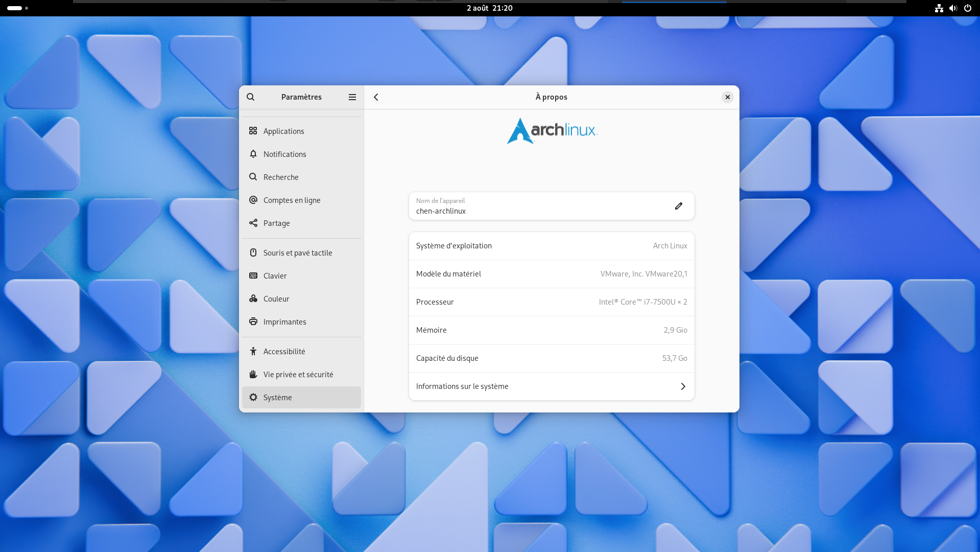Image resolution: width=980 pixels, height=552 pixels.
Task: Click the 'Mémoire' label
Action: [x=431, y=330]
